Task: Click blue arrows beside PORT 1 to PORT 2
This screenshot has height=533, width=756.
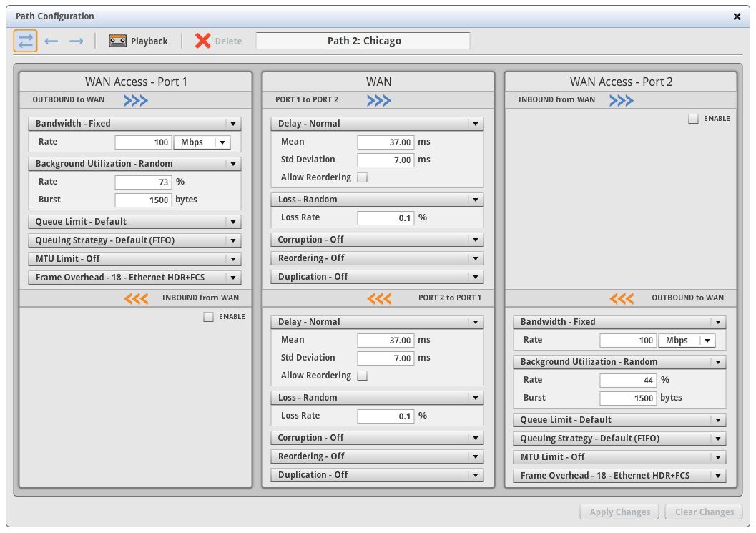Action: tap(379, 100)
